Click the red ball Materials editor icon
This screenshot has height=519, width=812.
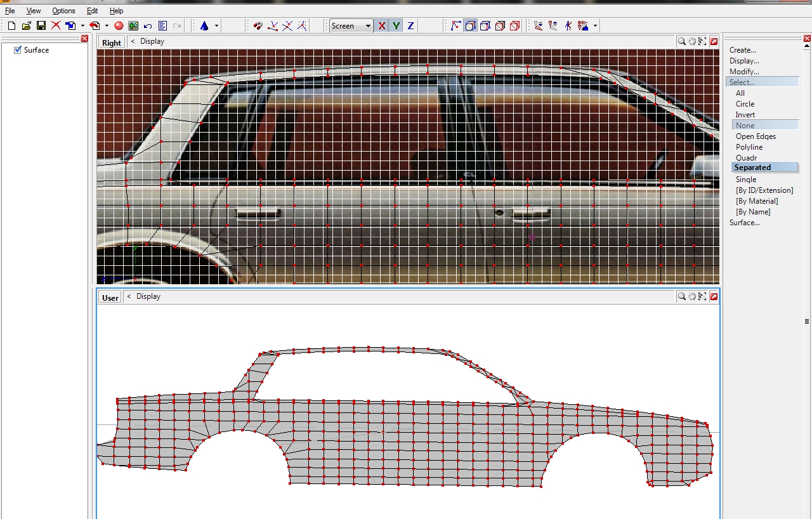point(119,26)
